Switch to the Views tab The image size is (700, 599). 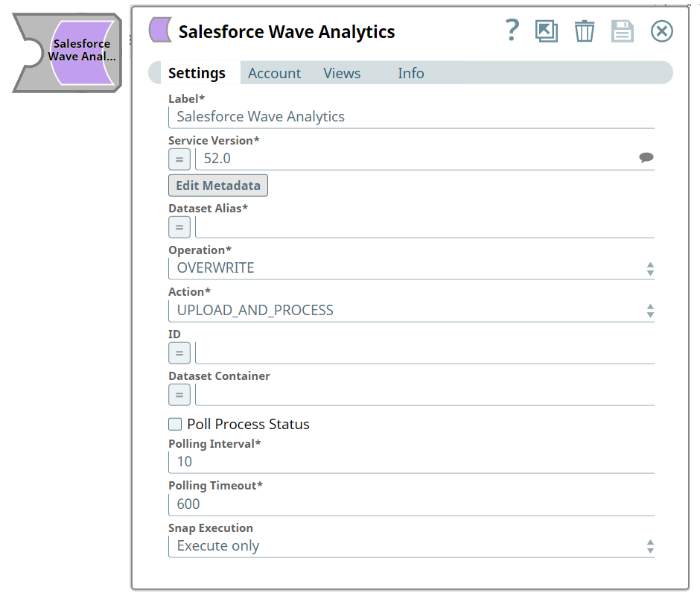342,73
